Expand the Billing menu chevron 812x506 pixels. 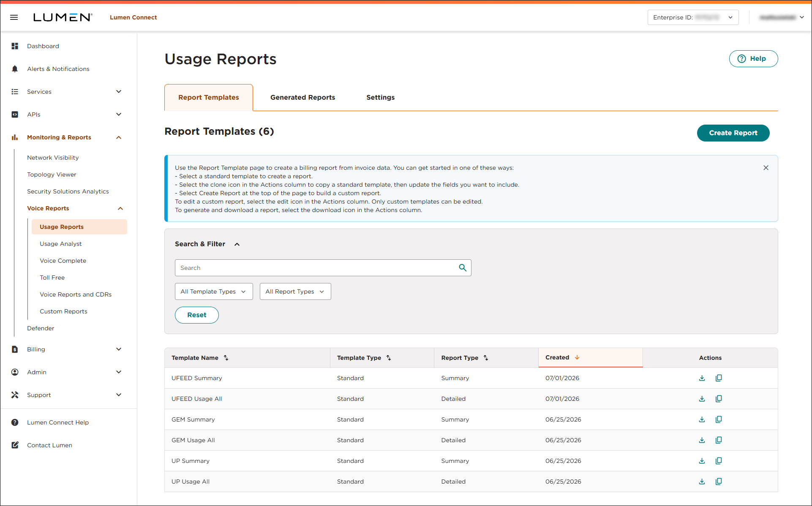pyautogui.click(x=119, y=349)
